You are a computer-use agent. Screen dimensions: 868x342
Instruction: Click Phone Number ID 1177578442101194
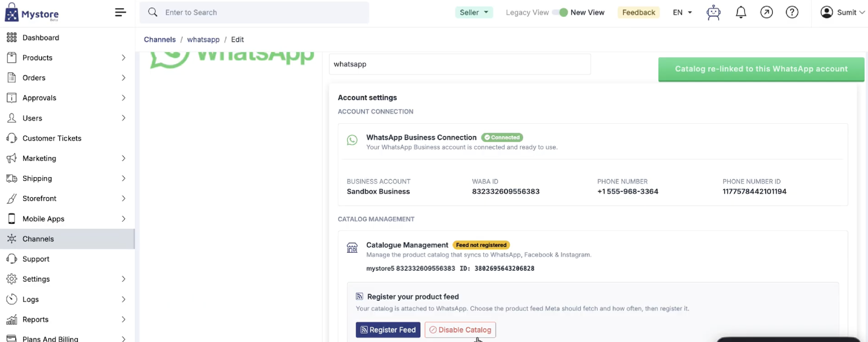pos(754,191)
